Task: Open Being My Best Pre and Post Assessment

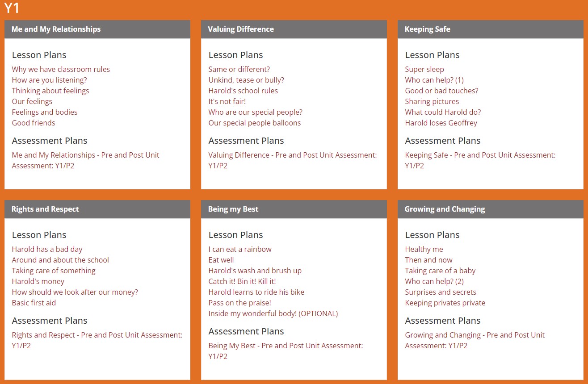Action: 286,351
